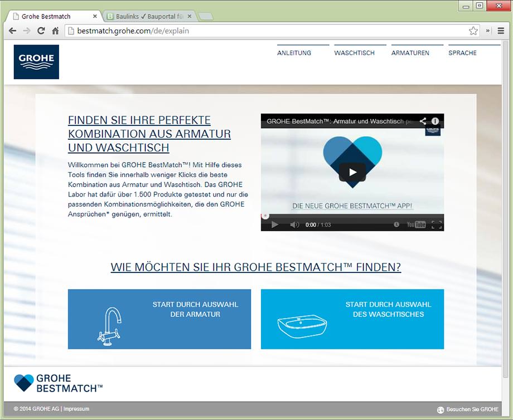Open the ARMATUREN menu item

point(410,53)
